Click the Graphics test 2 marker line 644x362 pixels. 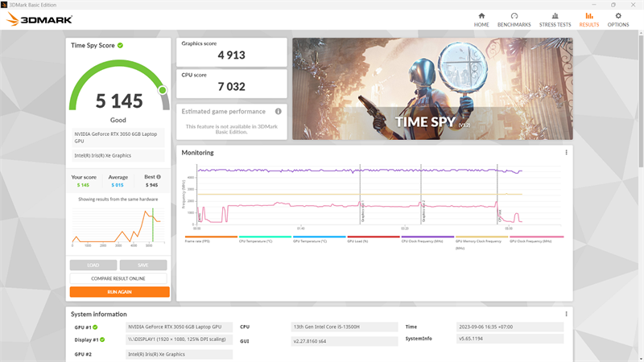point(421,194)
